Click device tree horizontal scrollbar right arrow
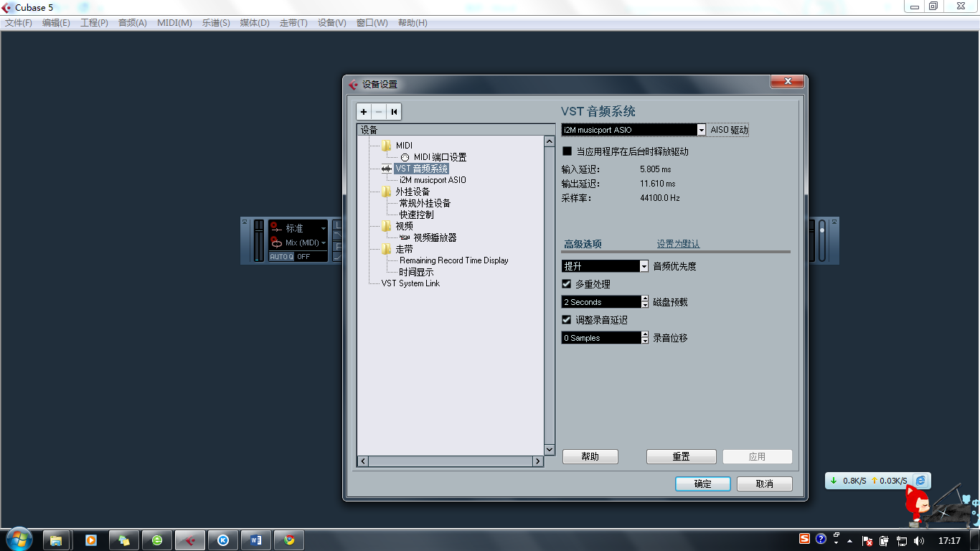 (x=538, y=461)
